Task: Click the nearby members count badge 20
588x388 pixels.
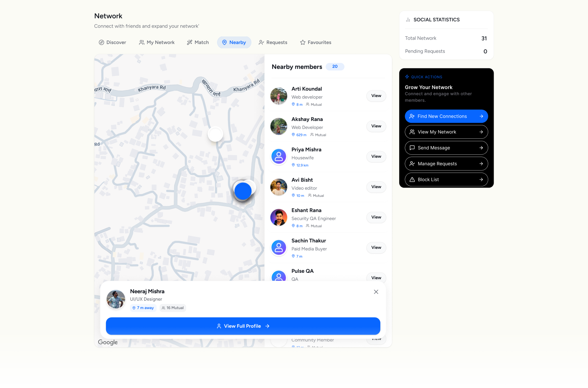Action: [335, 66]
